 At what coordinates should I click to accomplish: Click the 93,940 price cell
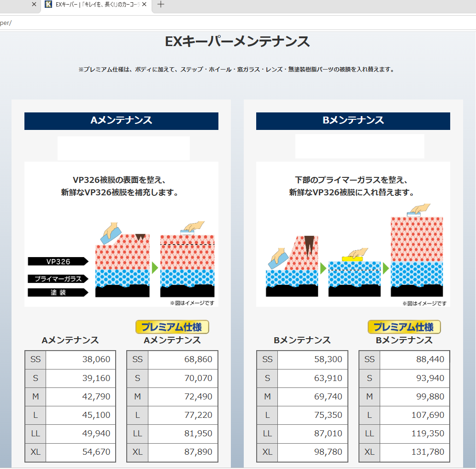(415, 378)
